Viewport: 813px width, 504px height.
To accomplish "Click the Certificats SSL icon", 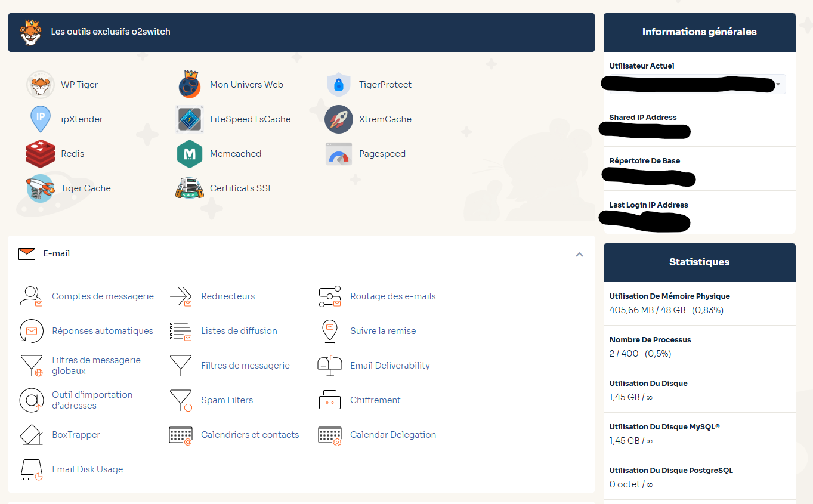I will pos(190,188).
